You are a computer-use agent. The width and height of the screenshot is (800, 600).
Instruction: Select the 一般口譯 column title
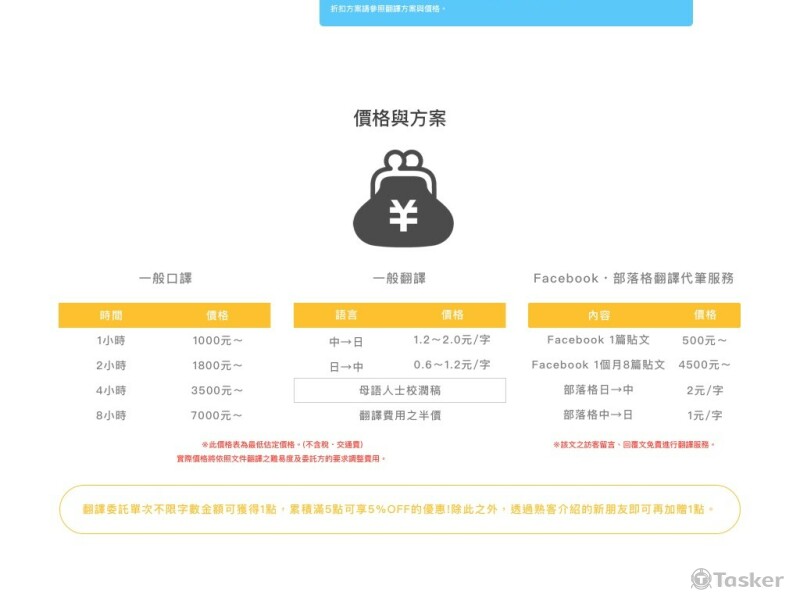click(164, 278)
